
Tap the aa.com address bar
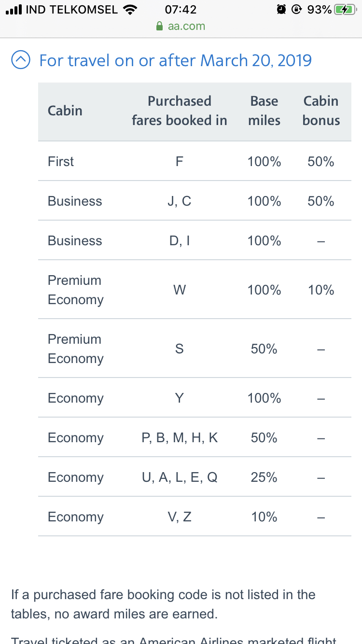click(x=181, y=26)
